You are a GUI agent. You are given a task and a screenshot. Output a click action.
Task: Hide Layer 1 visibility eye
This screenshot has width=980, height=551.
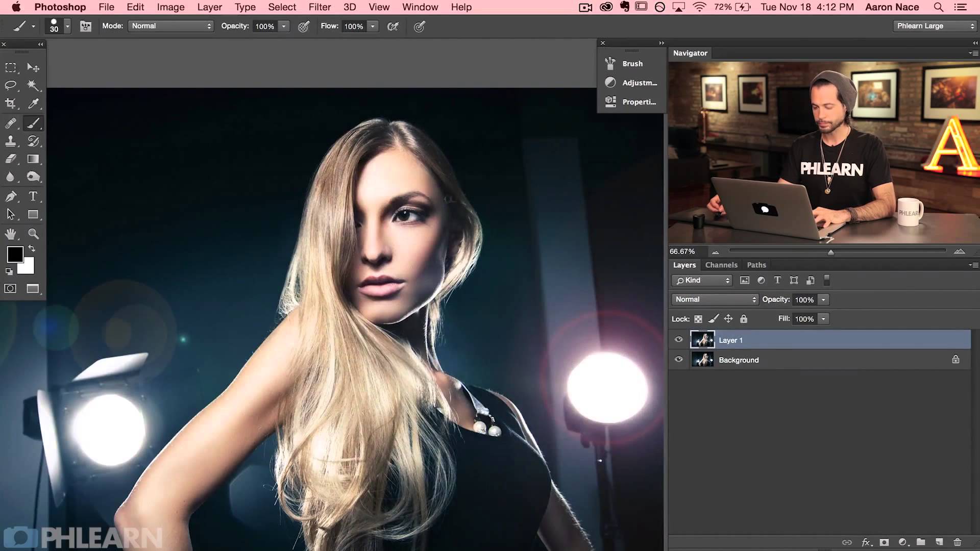[x=679, y=339]
